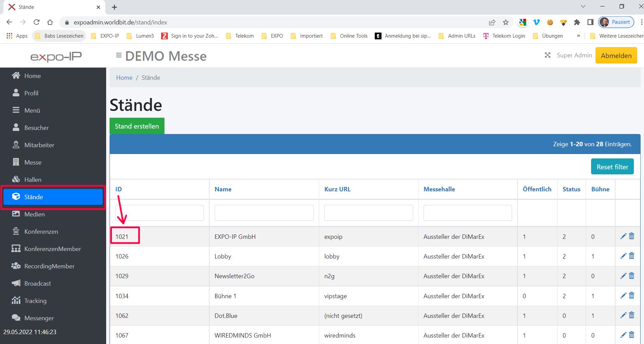Go to Konferenzen in the sidebar

(x=41, y=232)
